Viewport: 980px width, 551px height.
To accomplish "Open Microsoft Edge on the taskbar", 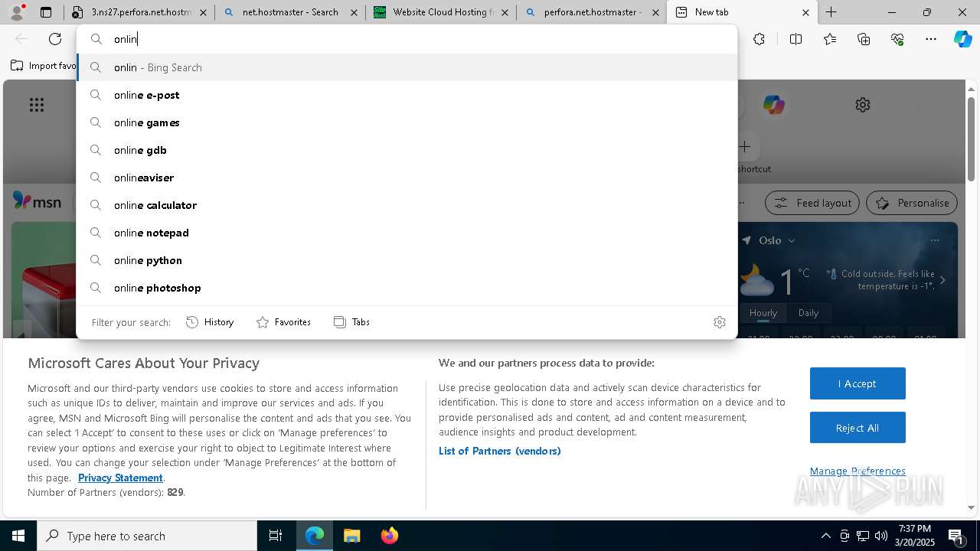I will [x=315, y=536].
